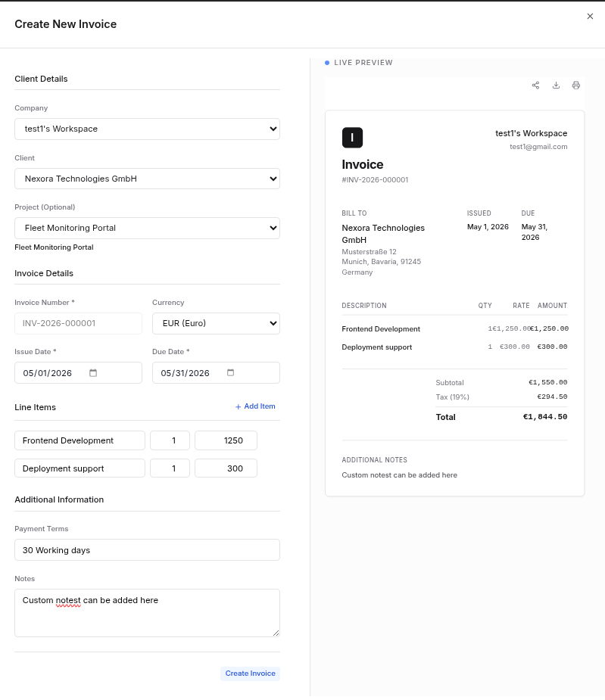Print the invoice preview
The height and width of the screenshot is (700, 605).
click(x=576, y=86)
